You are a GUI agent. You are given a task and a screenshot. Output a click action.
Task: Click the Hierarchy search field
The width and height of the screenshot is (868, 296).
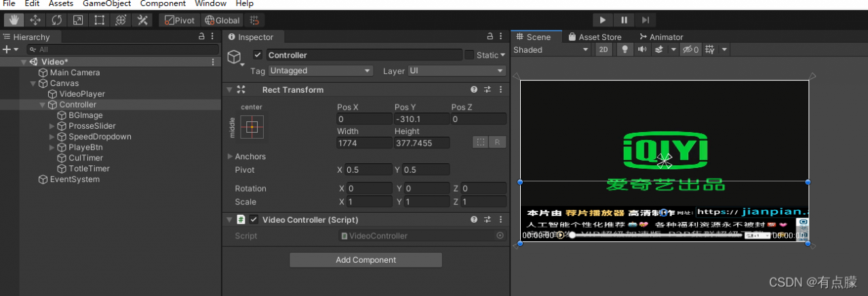tap(122, 49)
